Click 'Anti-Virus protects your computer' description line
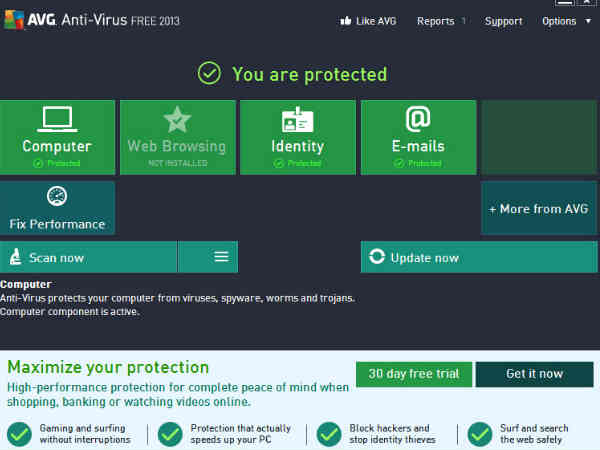The width and height of the screenshot is (600, 450). click(x=177, y=298)
